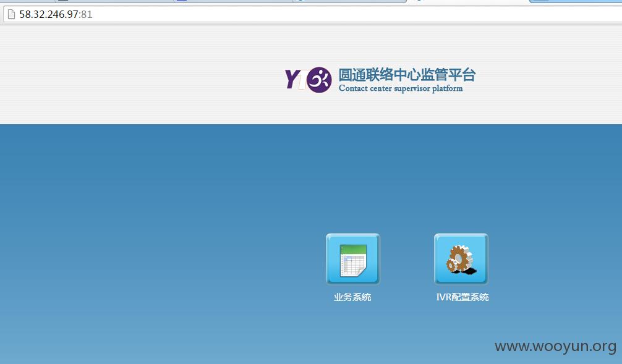Screen dimensions: 622x364
Task: Open the IVR配置系统 gear icon
Action: [461, 259]
